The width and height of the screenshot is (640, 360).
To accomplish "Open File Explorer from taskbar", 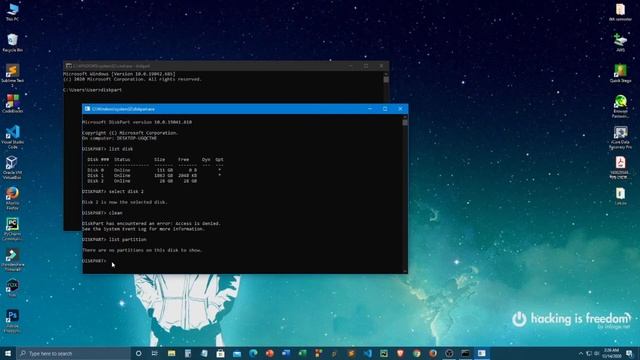I will coord(171,353).
